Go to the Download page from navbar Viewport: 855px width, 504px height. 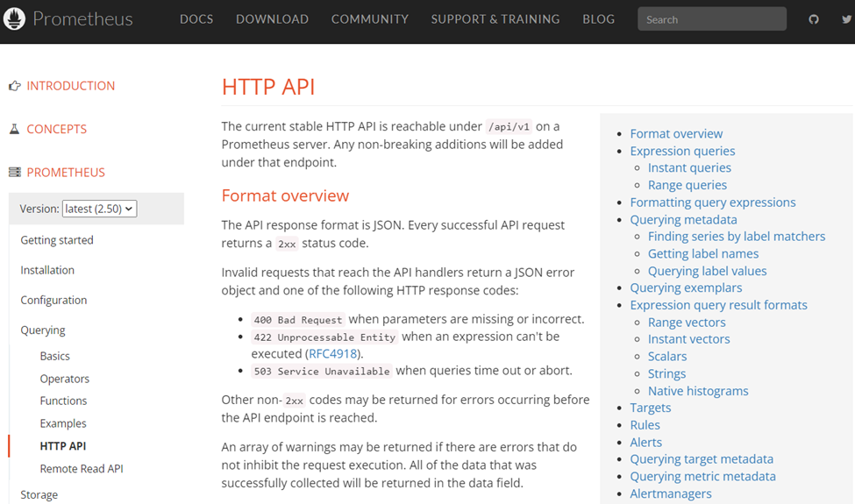(272, 19)
